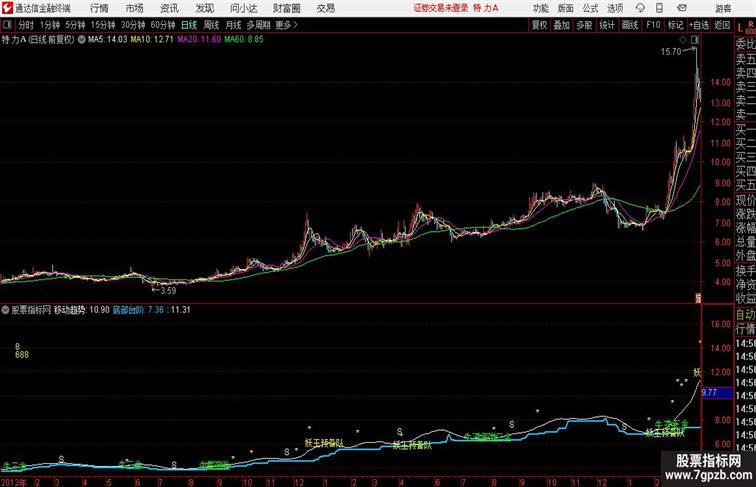The width and height of the screenshot is (756, 487).
Task: Toggle the side panel icon at chart top-right
Action: pyautogui.click(x=695, y=40)
